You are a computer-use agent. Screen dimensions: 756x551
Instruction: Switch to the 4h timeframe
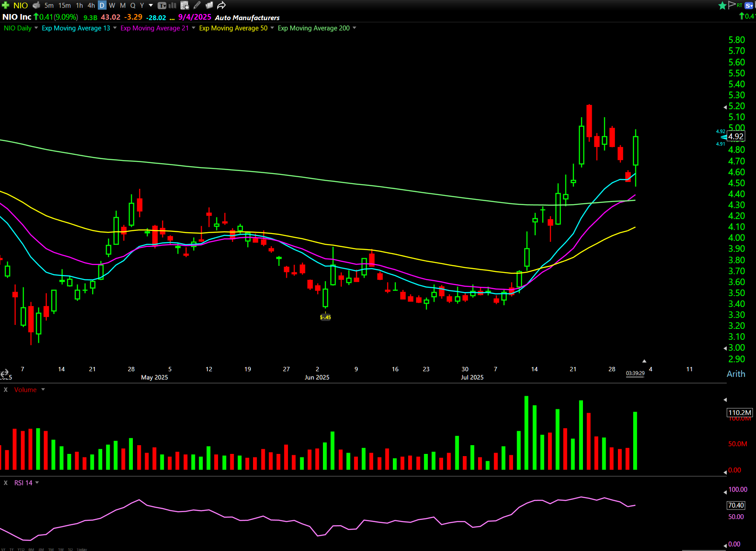pyautogui.click(x=91, y=5)
